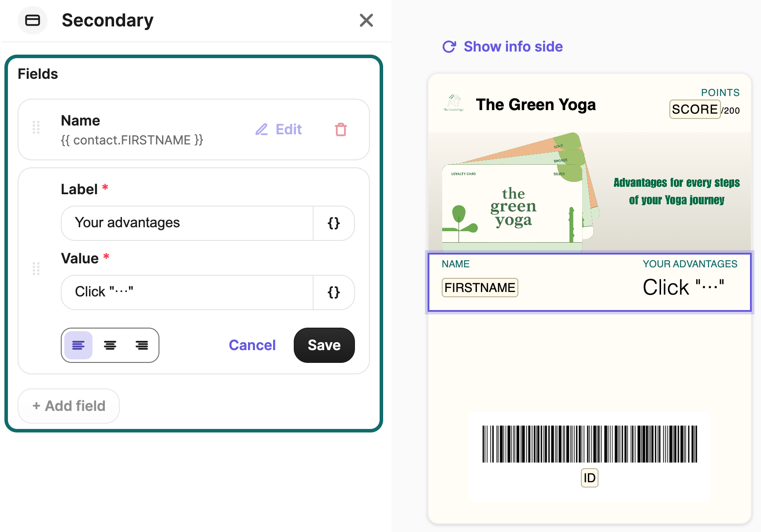Viewport: 761px width, 532px height.
Task: Click the Secondary card section icon
Action: [x=33, y=20]
